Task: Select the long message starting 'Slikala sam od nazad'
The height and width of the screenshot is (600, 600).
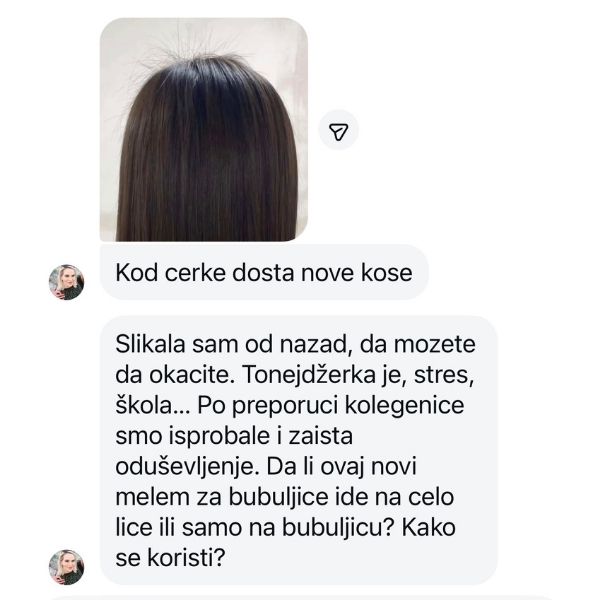Action: point(299,450)
